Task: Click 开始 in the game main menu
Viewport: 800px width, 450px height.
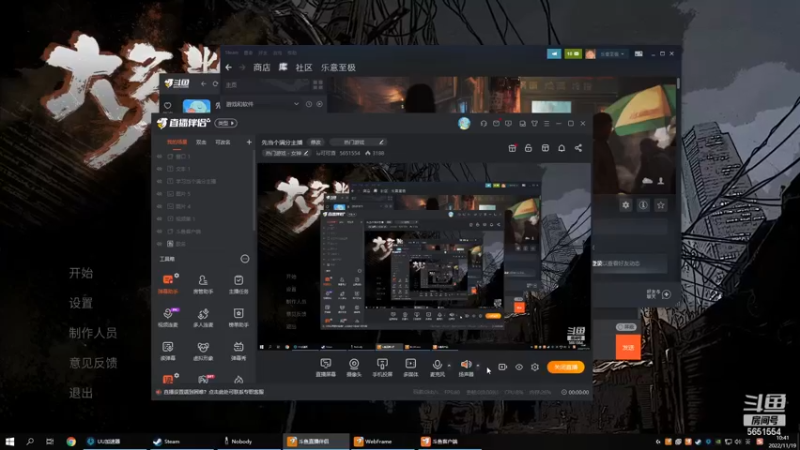Action: pos(81,273)
